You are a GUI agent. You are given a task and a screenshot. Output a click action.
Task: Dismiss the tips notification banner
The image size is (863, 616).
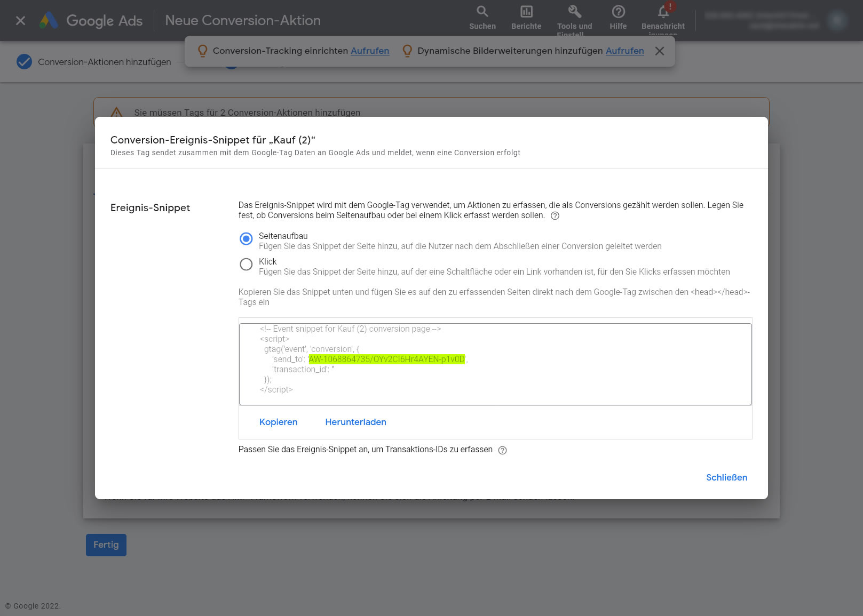click(660, 51)
